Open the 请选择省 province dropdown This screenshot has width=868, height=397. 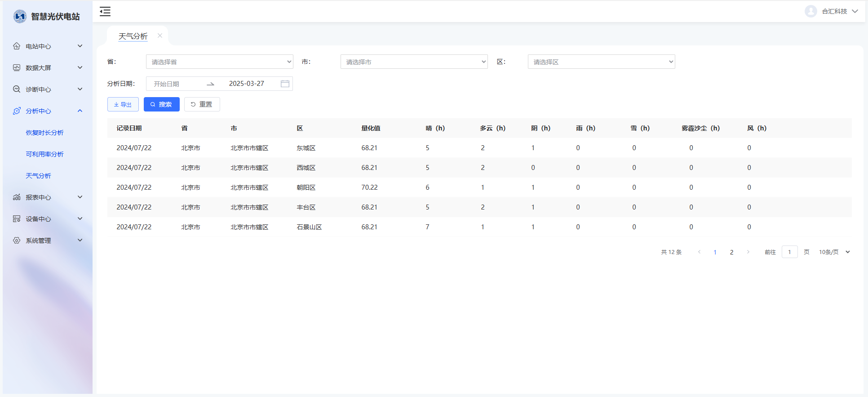pos(219,62)
